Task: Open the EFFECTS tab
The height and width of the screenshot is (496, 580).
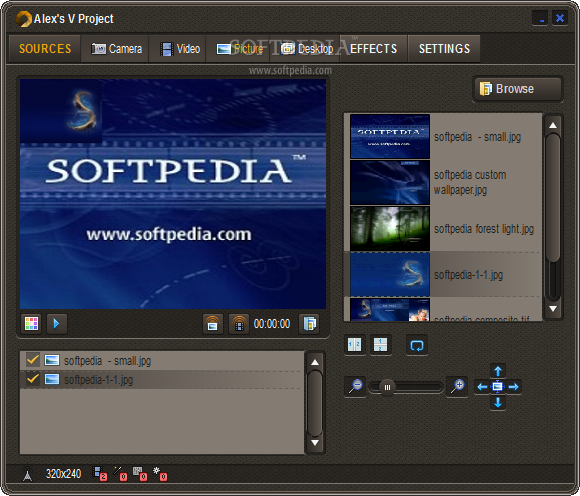Action: (374, 49)
